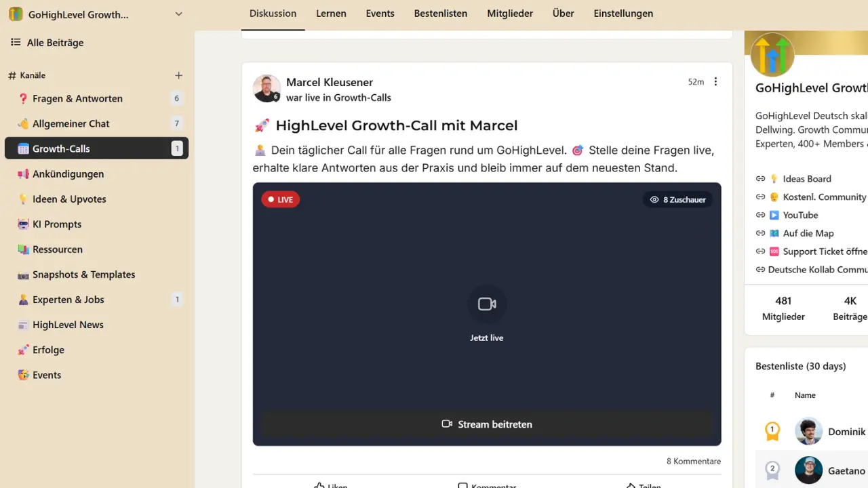Click the Kanäle hash icon

12,75
